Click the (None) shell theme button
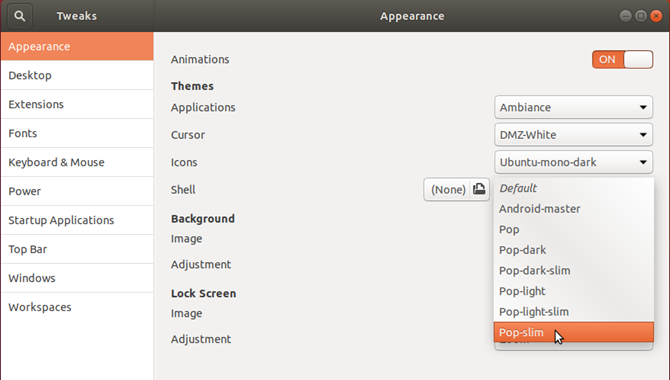 tap(456, 189)
